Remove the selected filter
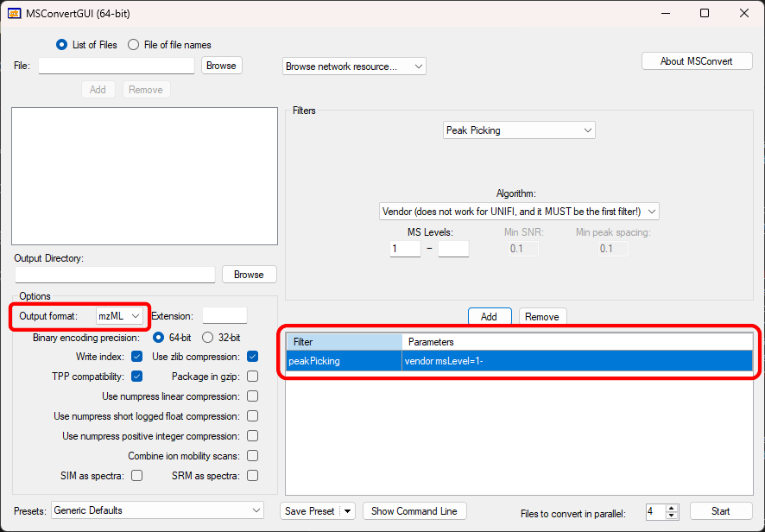The height and width of the screenshot is (532, 765). click(542, 316)
